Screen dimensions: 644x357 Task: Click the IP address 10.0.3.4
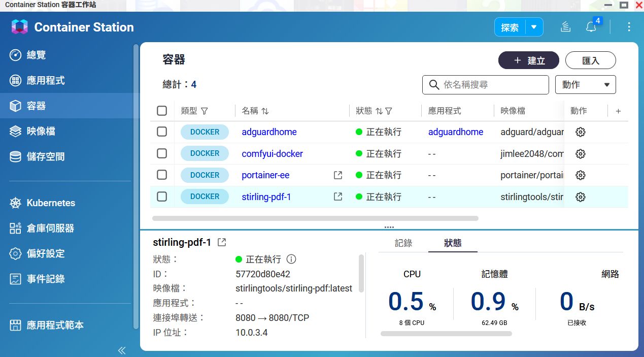(x=252, y=333)
